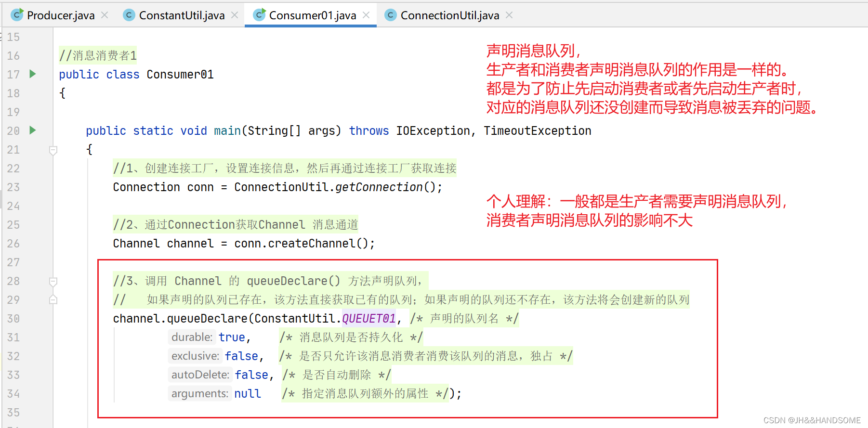
Task: Close the ConstantUtil.java tab
Action: (235, 15)
